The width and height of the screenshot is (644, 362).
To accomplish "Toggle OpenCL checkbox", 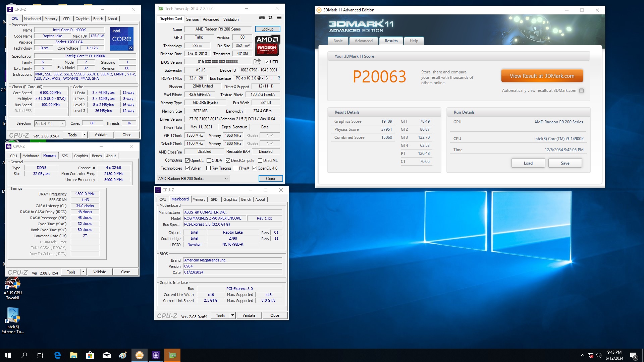I will pos(187,161).
